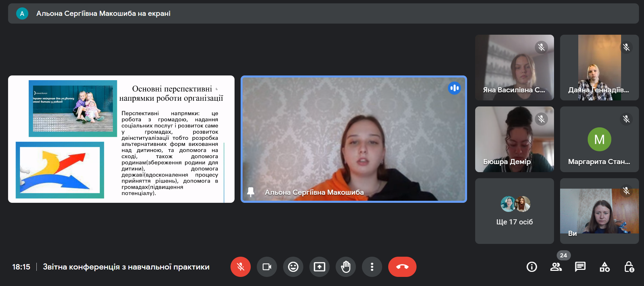644x286 pixels.
Task: Unpin Альона Сергіївна Макошиба's video via pin icon
Action: (251, 192)
